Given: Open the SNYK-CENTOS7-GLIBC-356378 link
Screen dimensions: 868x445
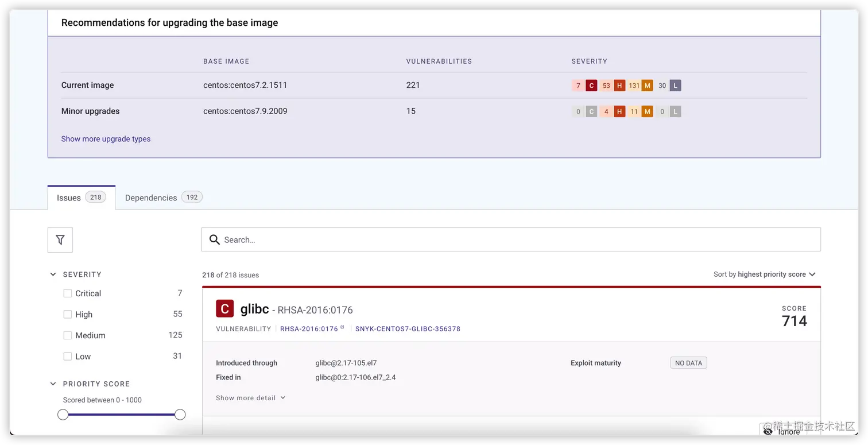Looking at the screenshot, I should click(408, 329).
